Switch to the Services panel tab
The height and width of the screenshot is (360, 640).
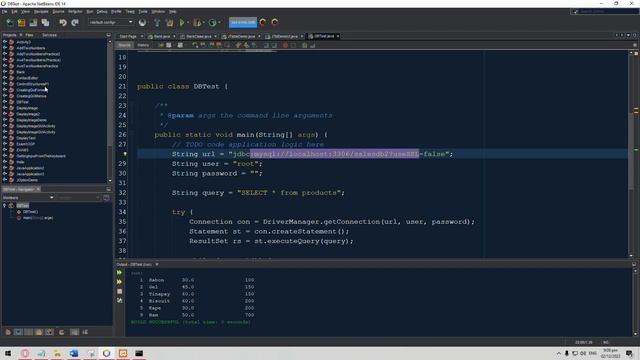[49, 35]
